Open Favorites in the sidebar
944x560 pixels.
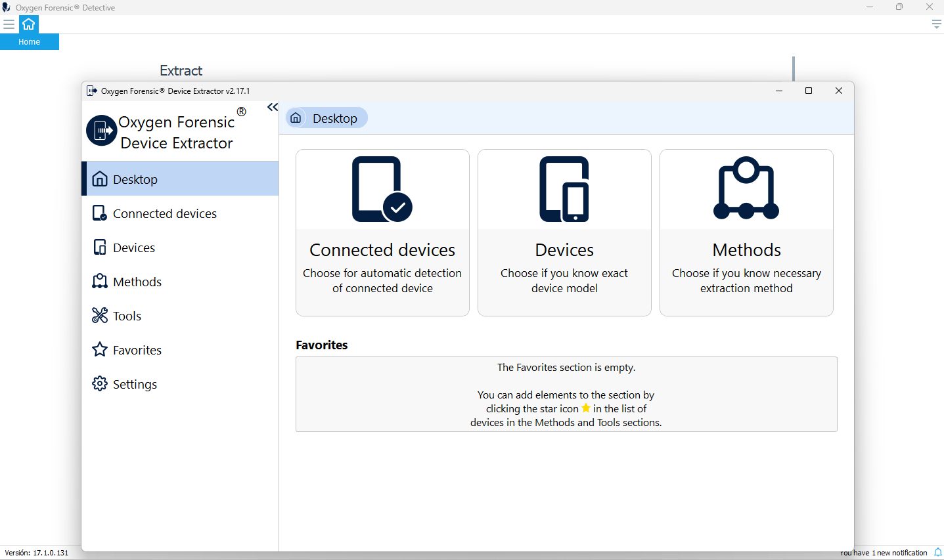[180, 350]
